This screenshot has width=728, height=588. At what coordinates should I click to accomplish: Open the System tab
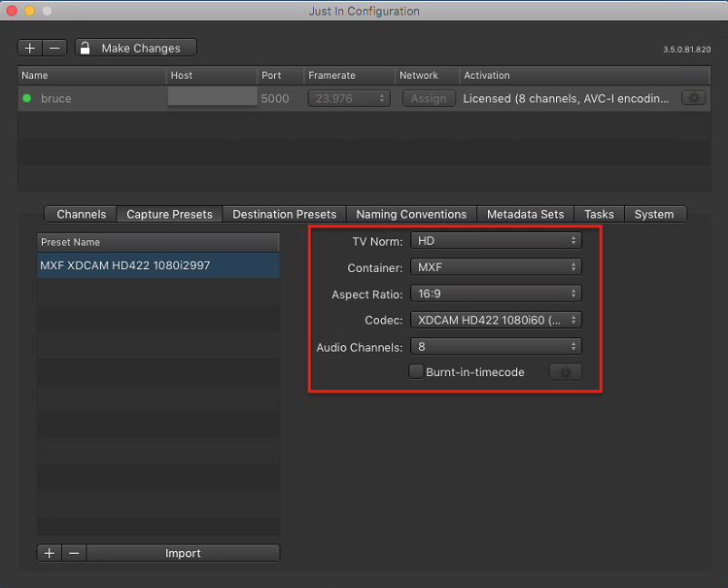point(654,214)
